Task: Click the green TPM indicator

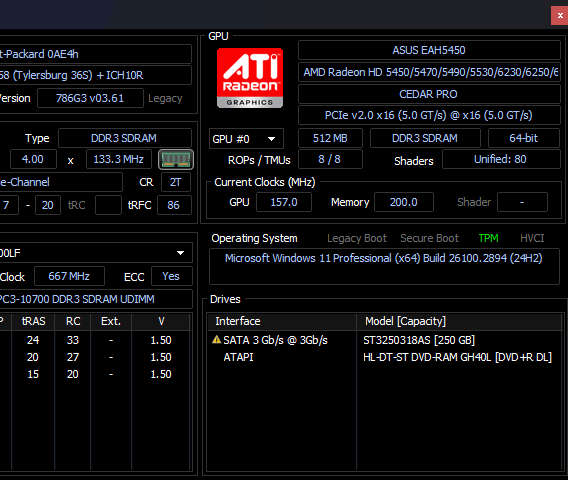Action: point(488,238)
